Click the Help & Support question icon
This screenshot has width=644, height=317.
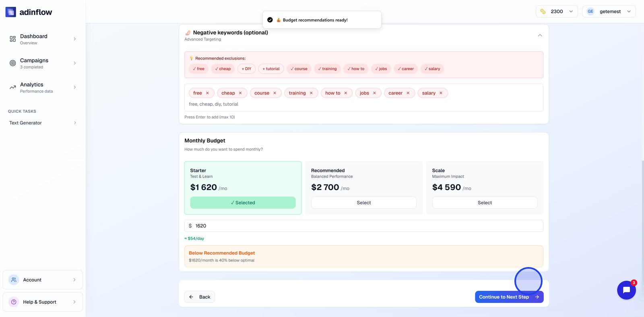(x=14, y=302)
